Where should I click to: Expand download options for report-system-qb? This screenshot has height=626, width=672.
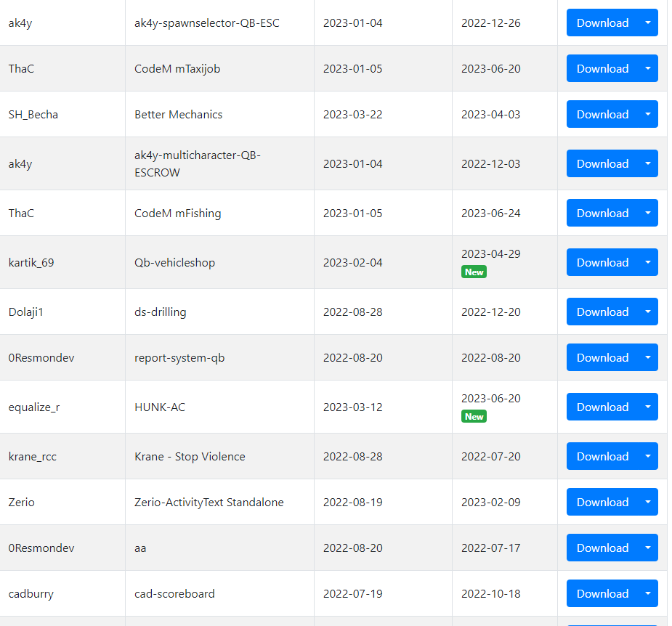[648, 357]
